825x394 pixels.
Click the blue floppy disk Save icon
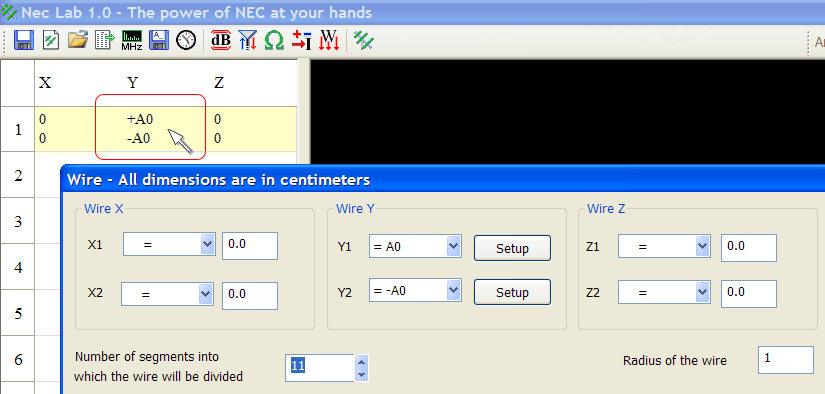23,40
